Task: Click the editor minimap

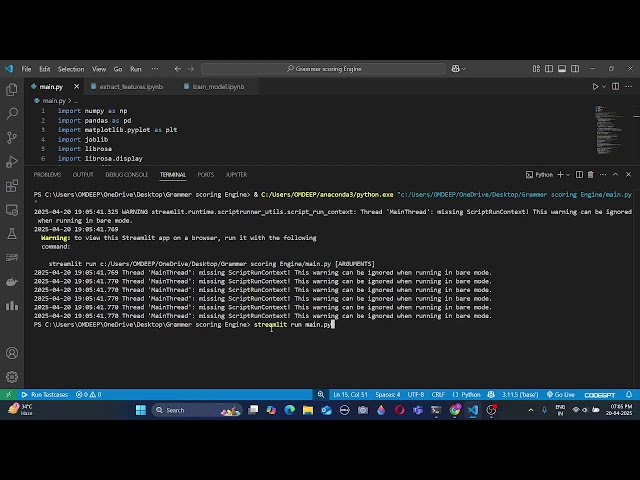Action: pyautogui.click(x=609, y=130)
